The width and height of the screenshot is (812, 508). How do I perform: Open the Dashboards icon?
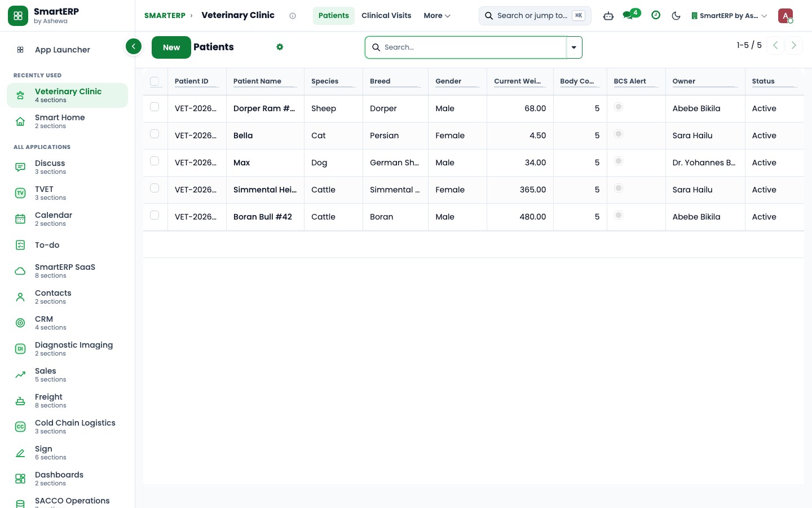(20, 479)
